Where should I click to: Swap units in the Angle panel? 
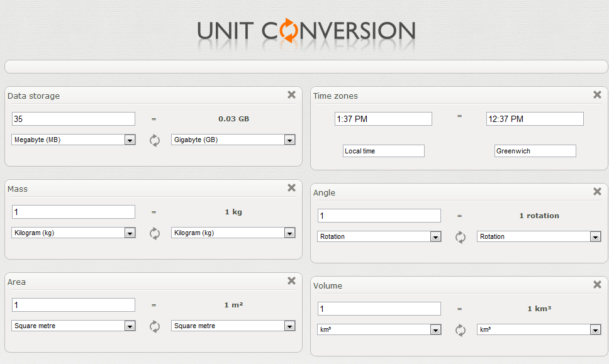[x=461, y=237]
